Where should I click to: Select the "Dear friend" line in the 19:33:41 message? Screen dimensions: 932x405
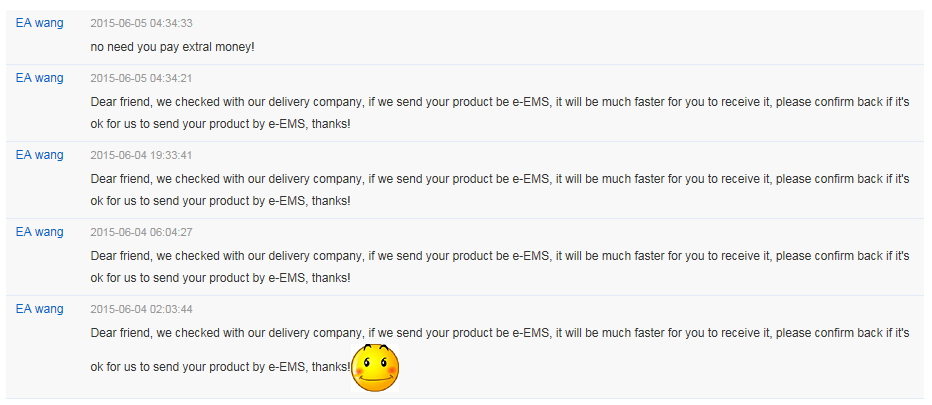point(500,178)
